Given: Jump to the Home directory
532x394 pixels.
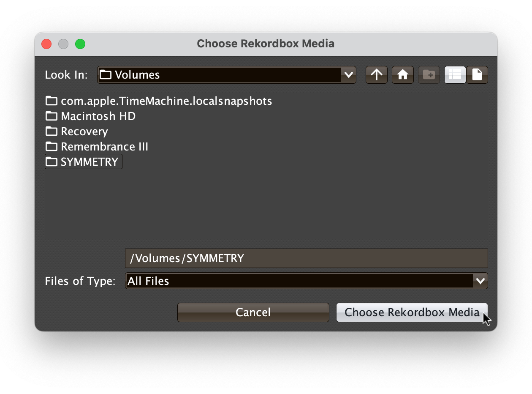Looking at the screenshot, I should [x=403, y=75].
